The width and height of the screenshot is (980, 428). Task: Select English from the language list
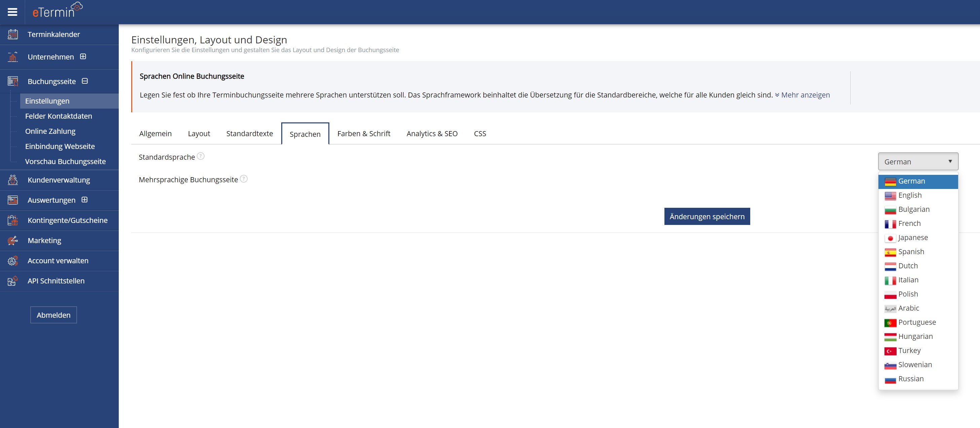tap(918, 195)
